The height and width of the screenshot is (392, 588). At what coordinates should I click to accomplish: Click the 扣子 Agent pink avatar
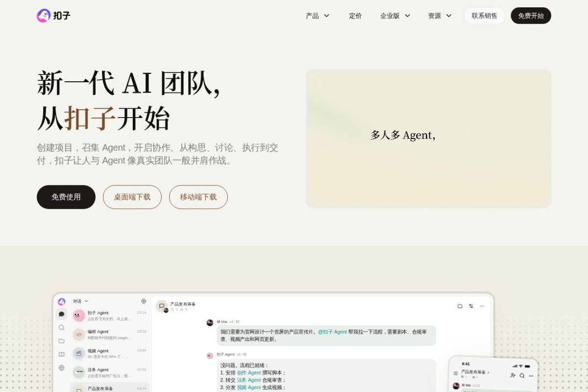coord(79,316)
